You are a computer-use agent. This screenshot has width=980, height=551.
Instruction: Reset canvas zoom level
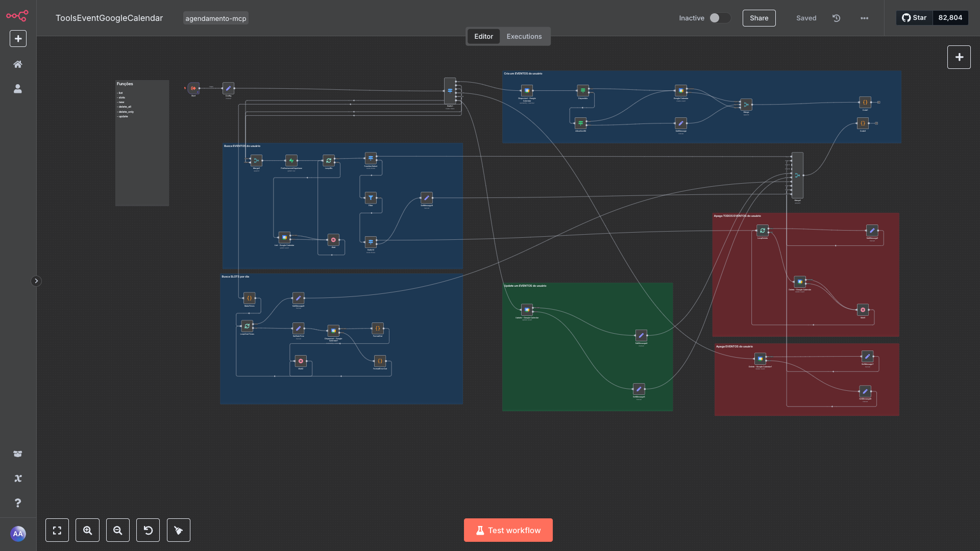(148, 530)
